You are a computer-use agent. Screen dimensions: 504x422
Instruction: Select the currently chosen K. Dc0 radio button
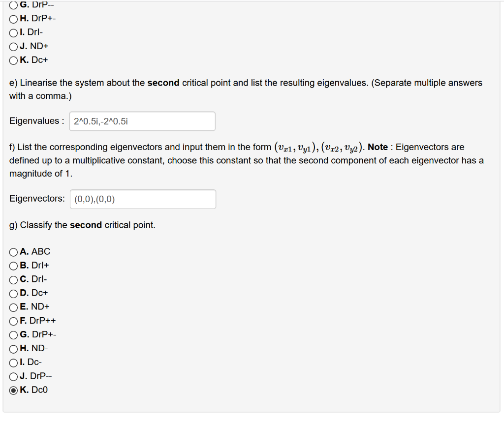pyautogui.click(x=12, y=390)
